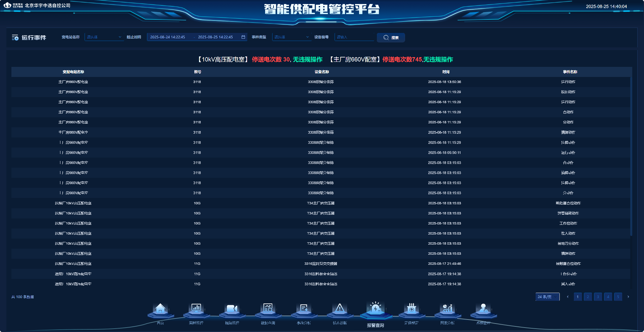Open 定值整定 transformer settings icon
Screen dimensions: 644x332
411,309
